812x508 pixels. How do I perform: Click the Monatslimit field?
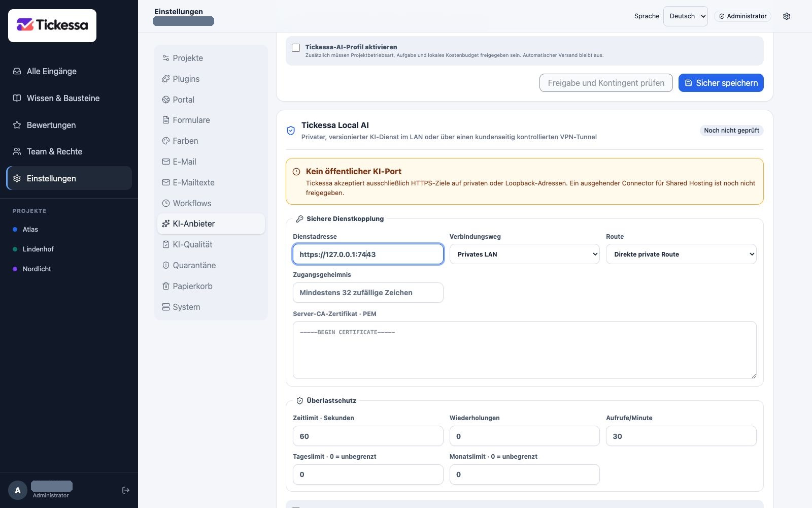tap(525, 474)
